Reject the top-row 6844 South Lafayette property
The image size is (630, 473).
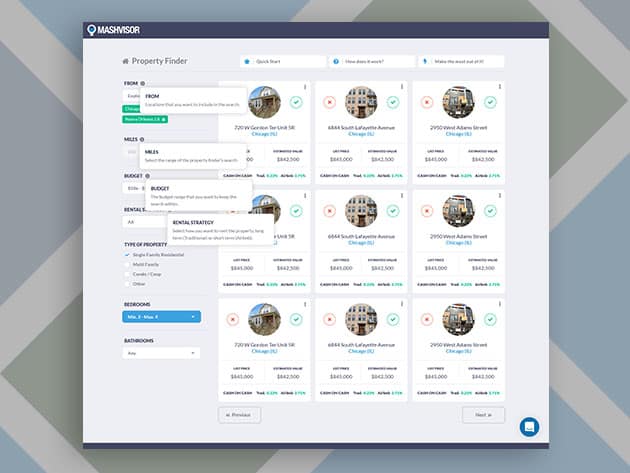point(328,102)
